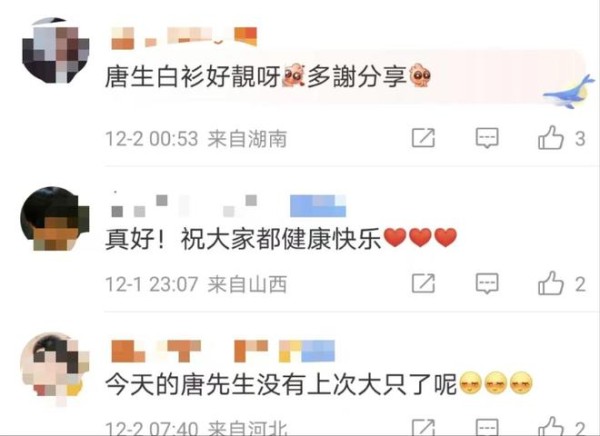Screen dimensions: 600x436
Task: Click the share icon on the 山西 comment
Action: click(x=423, y=283)
